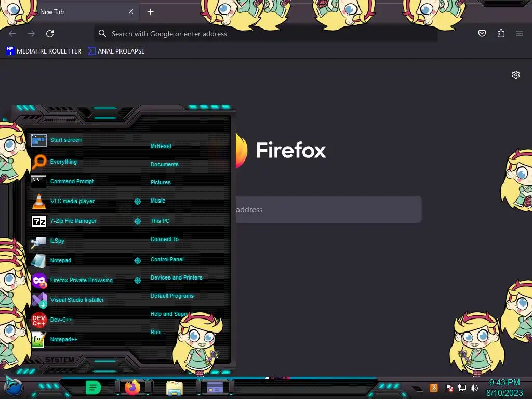Open a new tab with plus button
Image resolution: width=532 pixels, height=399 pixels.
[150, 12]
